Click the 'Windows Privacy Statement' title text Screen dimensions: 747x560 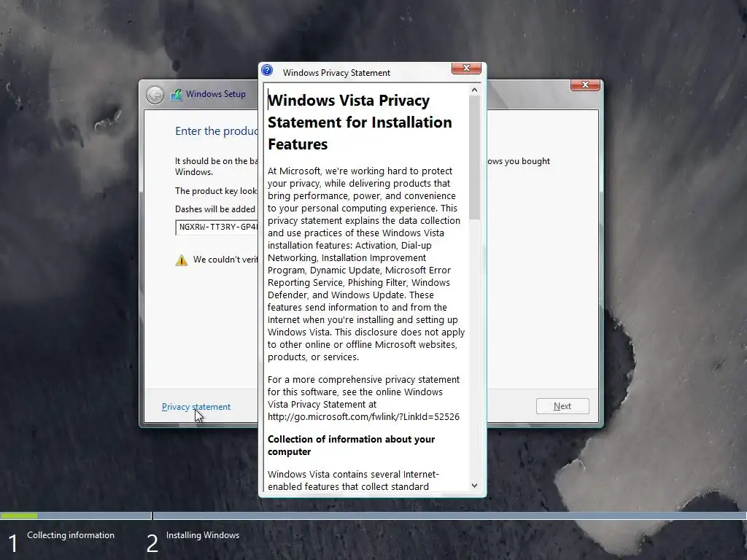point(336,73)
